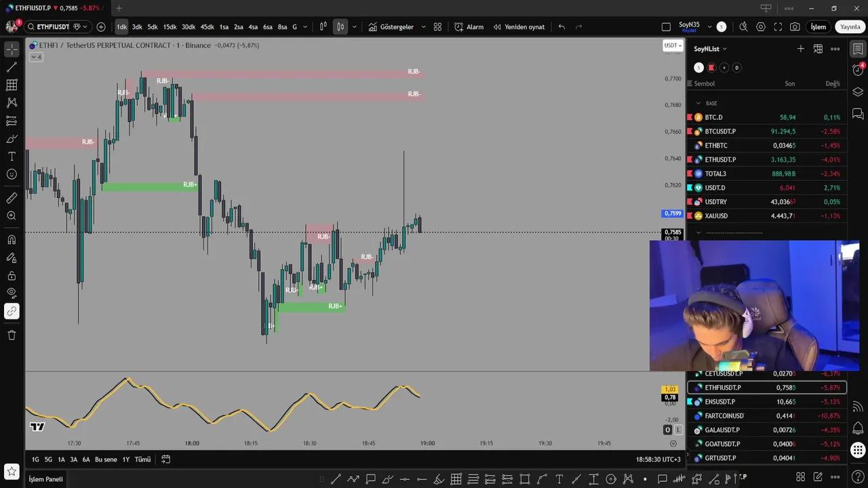Toggle magnet mode for drawings
This screenshot has width=868, height=488.
tap(12, 240)
